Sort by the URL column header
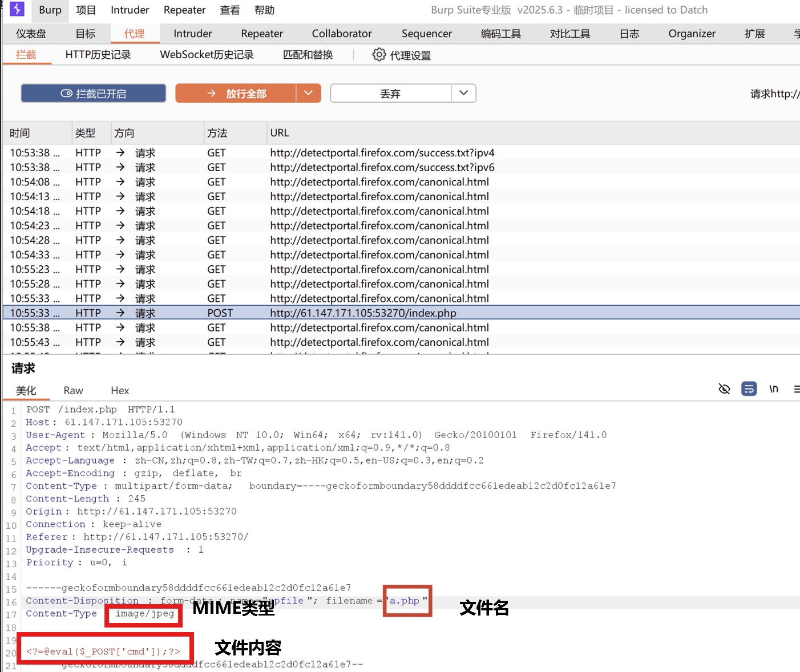800x672 pixels. (533, 133)
